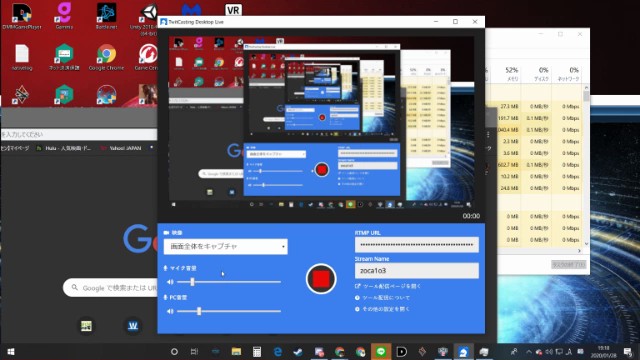Click the Windows Start button
This screenshot has height=360, width=640.
point(11,351)
